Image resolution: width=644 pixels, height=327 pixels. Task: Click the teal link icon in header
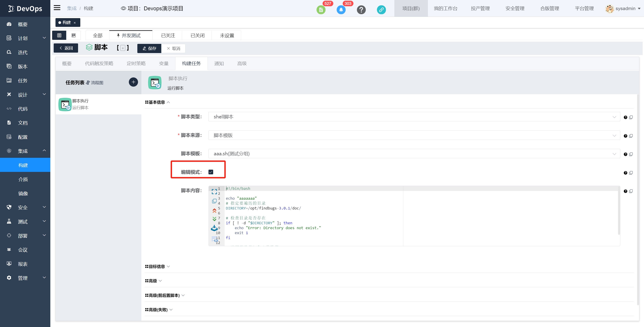(x=381, y=10)
